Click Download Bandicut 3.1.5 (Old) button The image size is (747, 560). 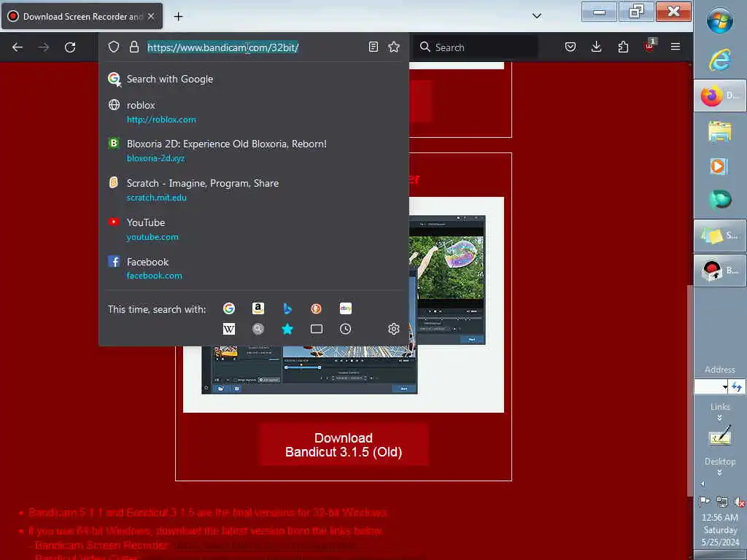coord(344,445)
